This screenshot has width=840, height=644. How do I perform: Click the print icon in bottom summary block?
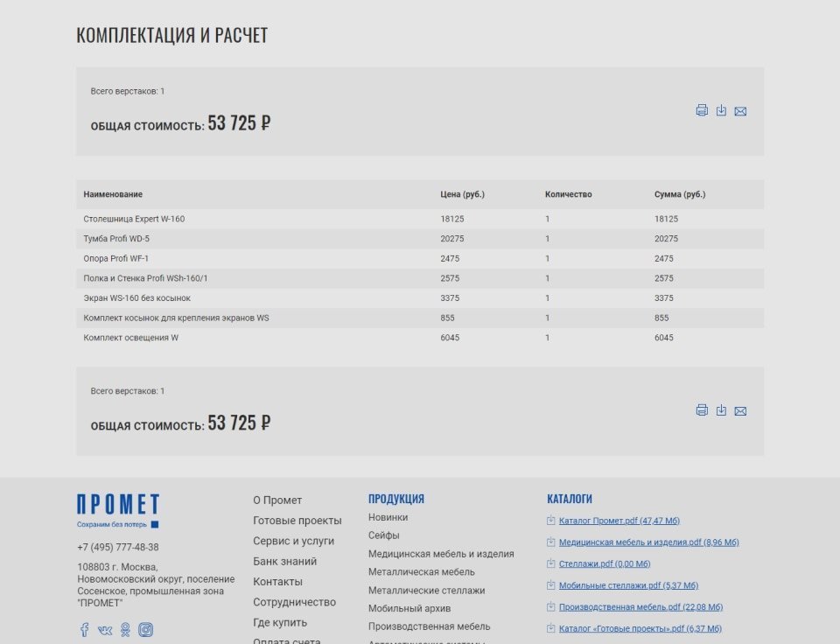tap(702, 409)
